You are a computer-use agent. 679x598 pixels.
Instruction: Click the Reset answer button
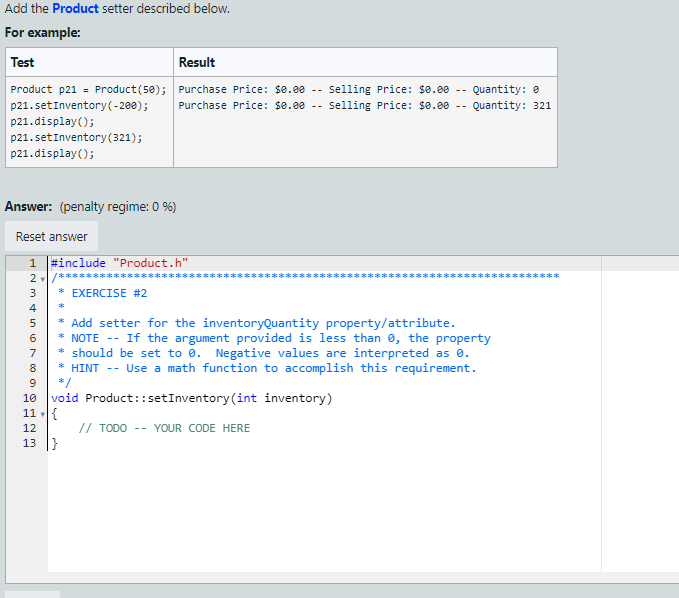click(52, 236)
